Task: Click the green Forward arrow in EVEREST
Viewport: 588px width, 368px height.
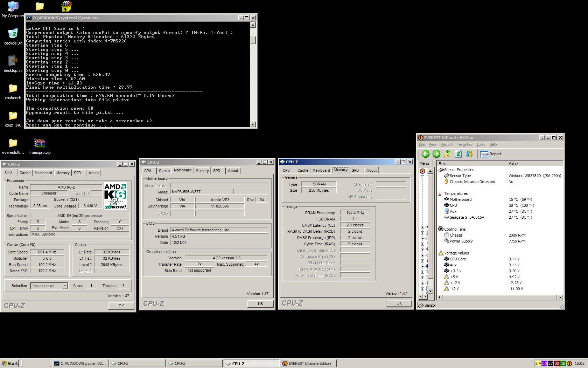Action: [x=436, y=154]
